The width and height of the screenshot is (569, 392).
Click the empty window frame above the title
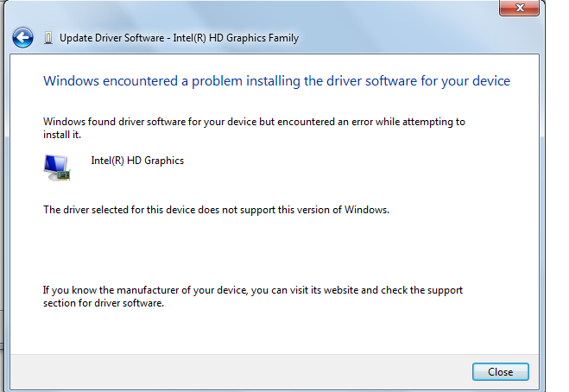pyautogui.click(x=259, y=10)
